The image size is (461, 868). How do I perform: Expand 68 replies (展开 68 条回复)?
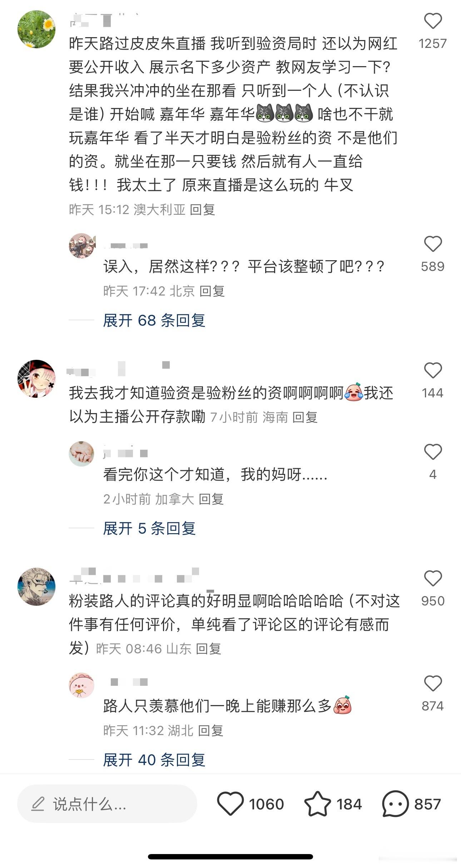pyautogui.click(x=154, y=320)
